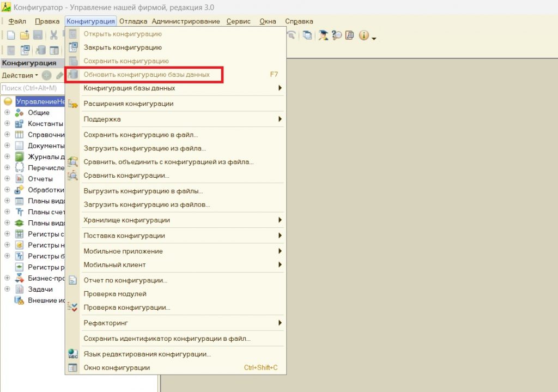Click the New document toolbar icon
The width and height of the screenshot is (558, 392).
(11, 35)
